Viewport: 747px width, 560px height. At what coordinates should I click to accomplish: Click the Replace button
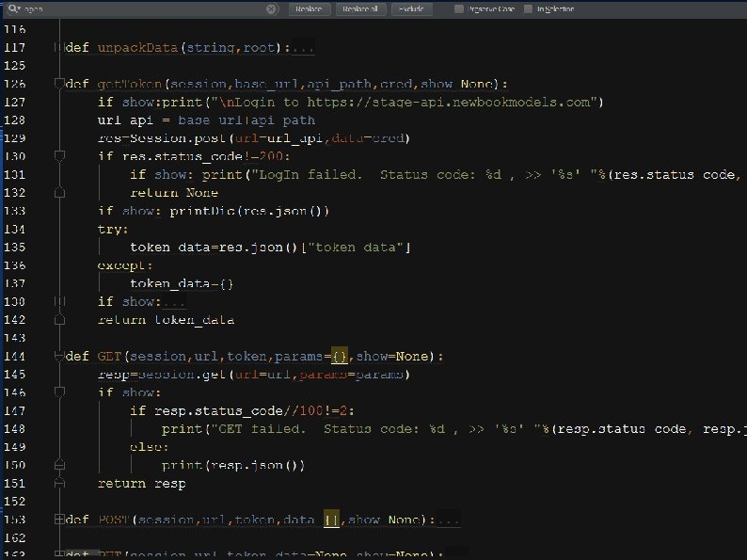(310, 8)
